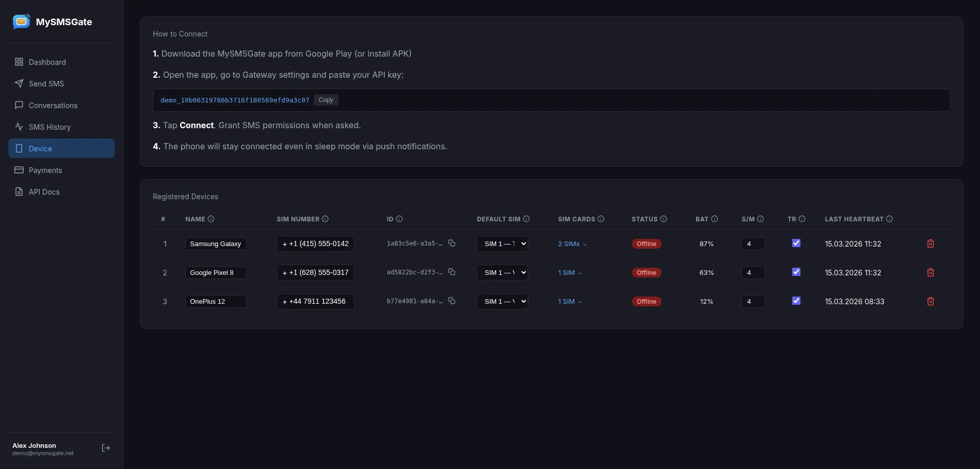Open Default SIM dropdown for Samsung Galaxy
The height and width of the screenshot is (469, 980).
pyautogui.click(x=503, y=244)
